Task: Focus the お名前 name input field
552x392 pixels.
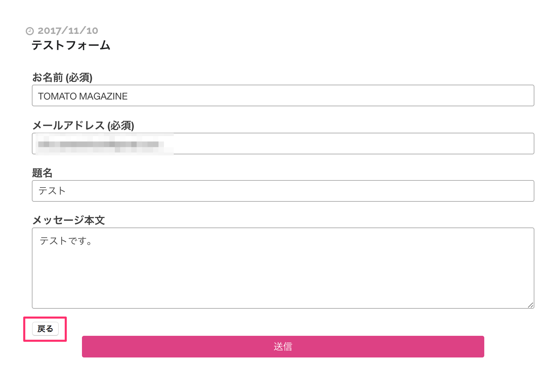Action: 283,95
